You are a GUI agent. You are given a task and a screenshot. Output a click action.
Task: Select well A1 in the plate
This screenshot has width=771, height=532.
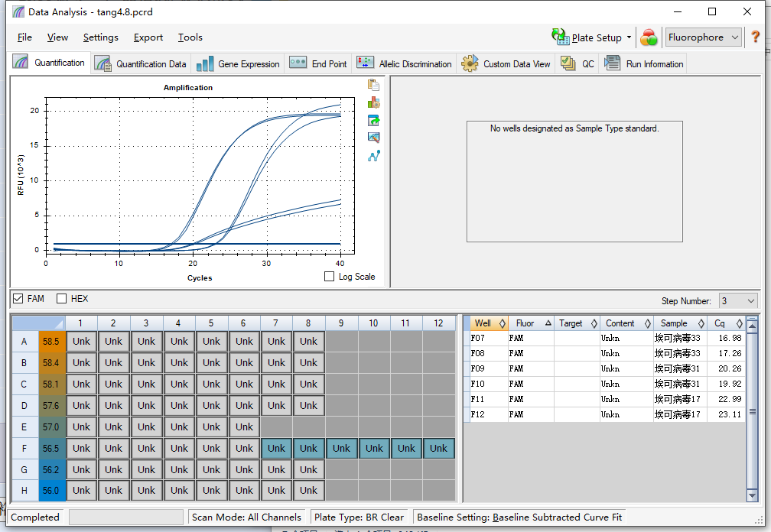pos(82,342)
